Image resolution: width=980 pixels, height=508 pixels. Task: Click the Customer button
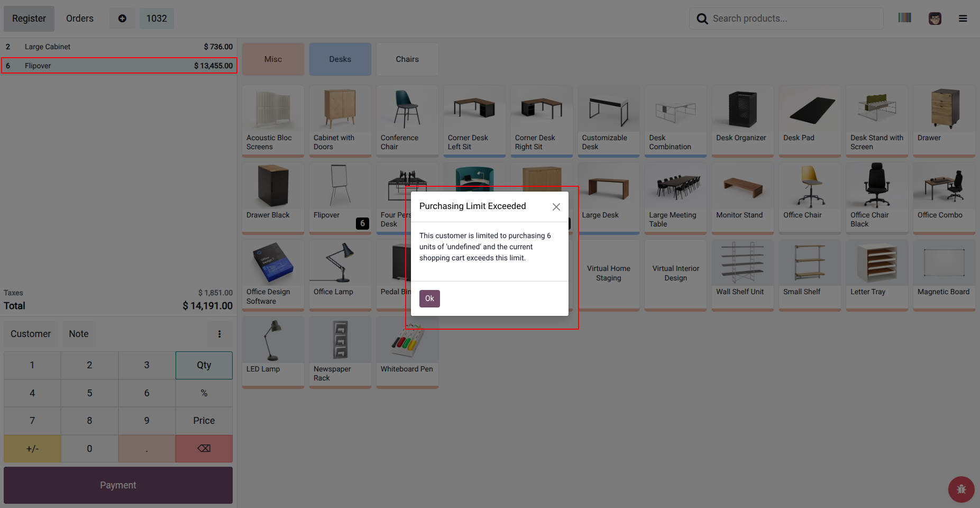click(31, 334)
